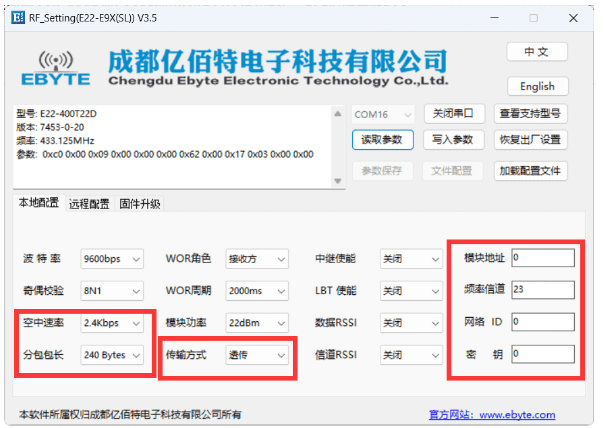Open the 空中速率 2.4Kbps dropdown
Screen dimensions: 604x428
(112, 323)
